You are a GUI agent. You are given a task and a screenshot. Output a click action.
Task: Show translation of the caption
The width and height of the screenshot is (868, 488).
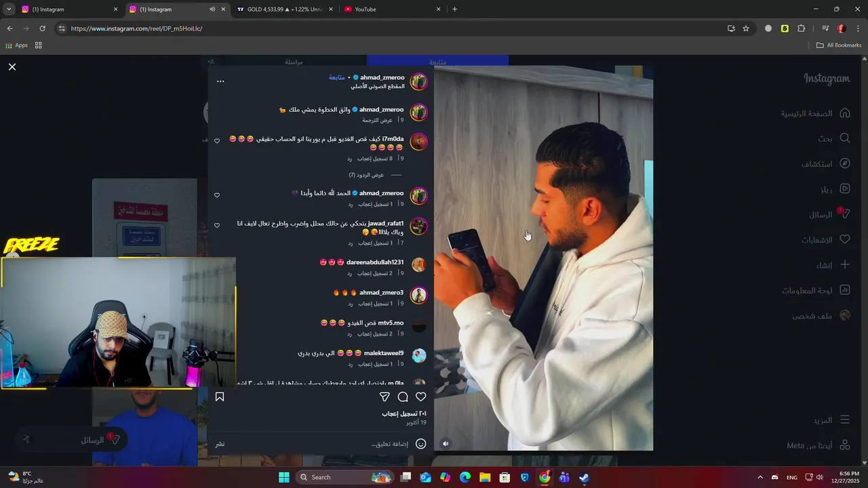click(x=377, y=120)
